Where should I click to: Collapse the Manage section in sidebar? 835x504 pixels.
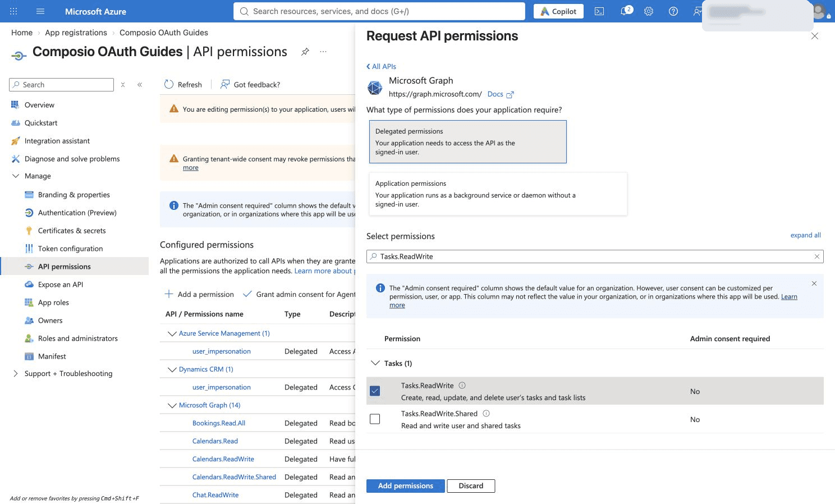point(15,176)
